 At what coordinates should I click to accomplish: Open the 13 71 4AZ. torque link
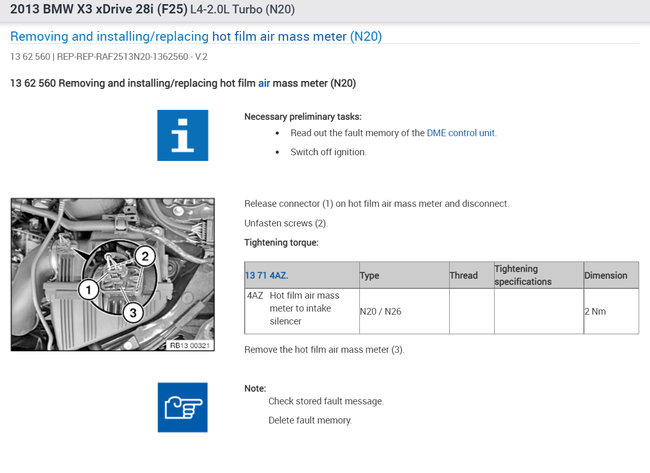[267, 275]
